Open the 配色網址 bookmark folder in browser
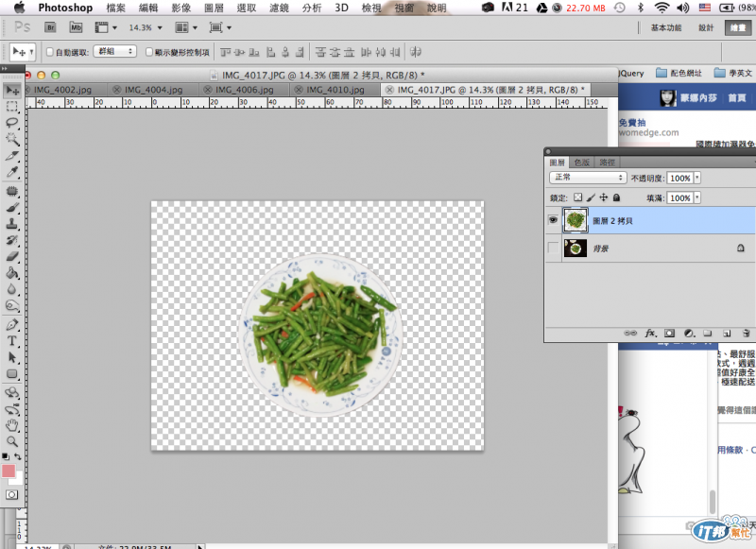The image size is (756, 549). pyautogui.click(x=679, y=73)
